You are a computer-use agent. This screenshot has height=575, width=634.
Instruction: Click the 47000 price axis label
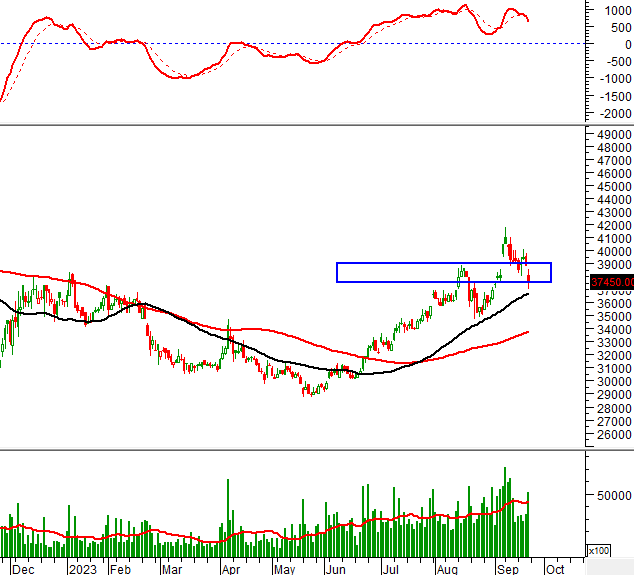point(614,161)
